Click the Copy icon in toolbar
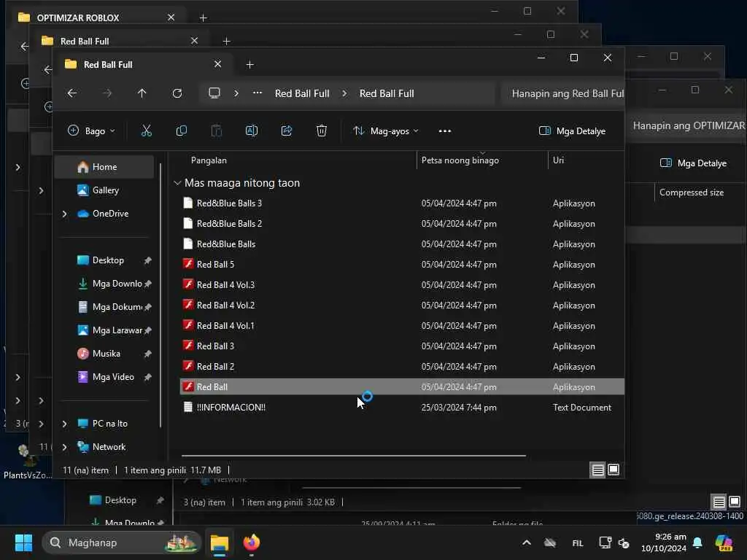The image size is (747, 560). (x=182, y=131)
